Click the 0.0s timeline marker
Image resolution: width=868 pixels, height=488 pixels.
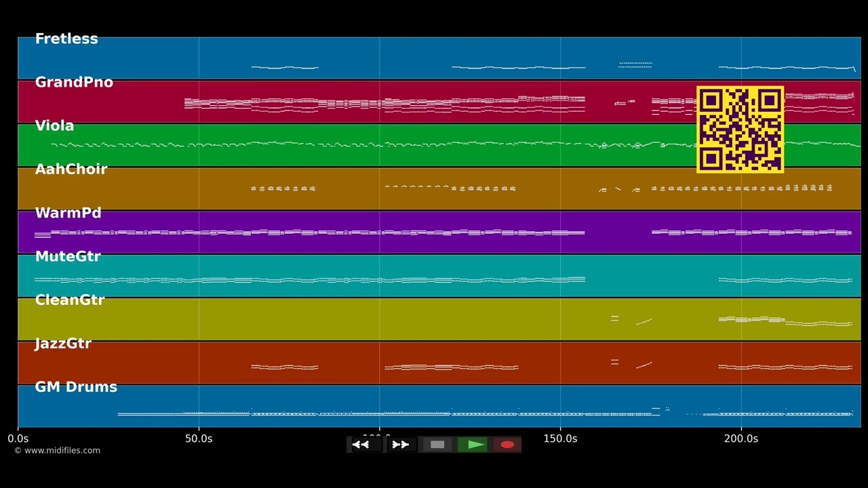click(18, 439)
